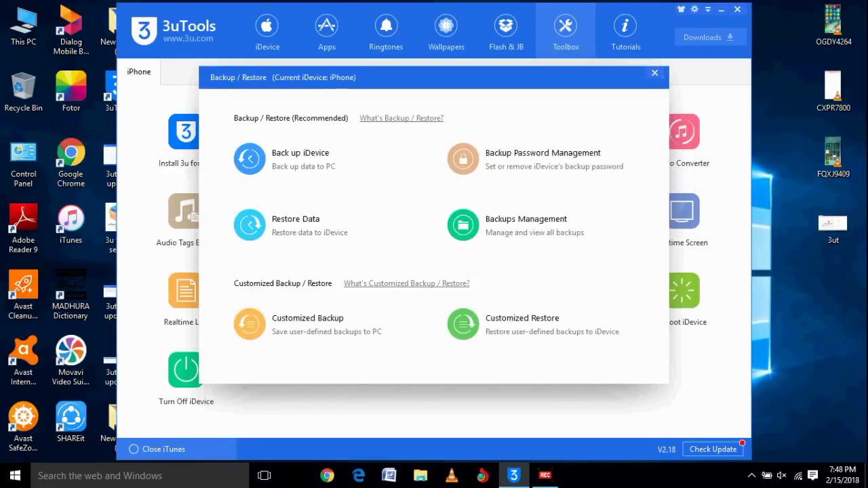The image size is (868, 488).
Task: Open the Tutorials section
Action: tap(625, 33)
